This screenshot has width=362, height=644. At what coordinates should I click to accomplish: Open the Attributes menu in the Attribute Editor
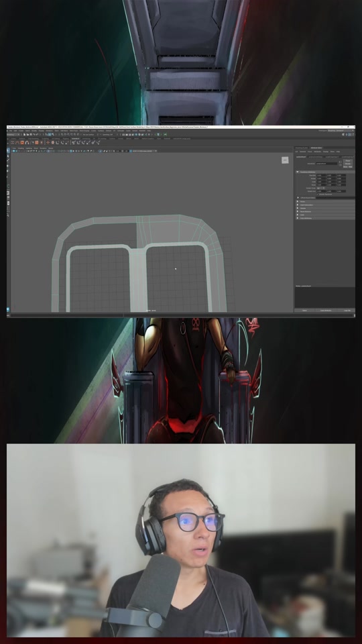tap(317, 152)
